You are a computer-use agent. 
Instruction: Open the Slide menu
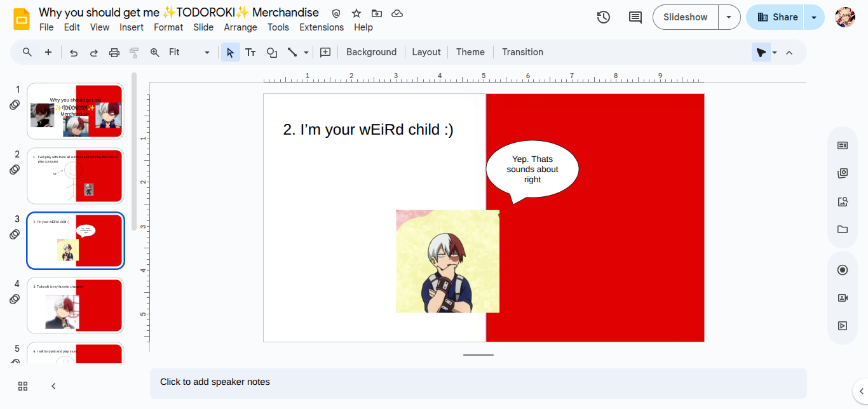(203, 27)
